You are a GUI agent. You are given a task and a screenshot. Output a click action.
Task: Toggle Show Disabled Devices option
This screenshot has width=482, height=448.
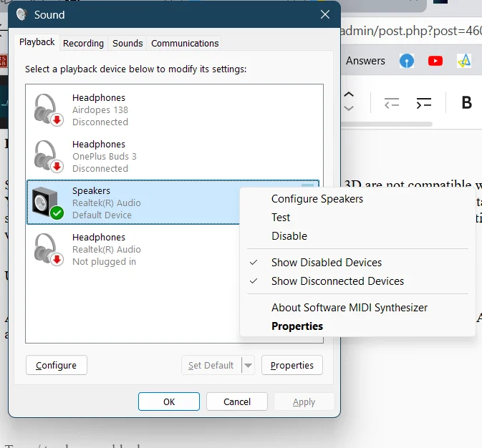[326, 263]
